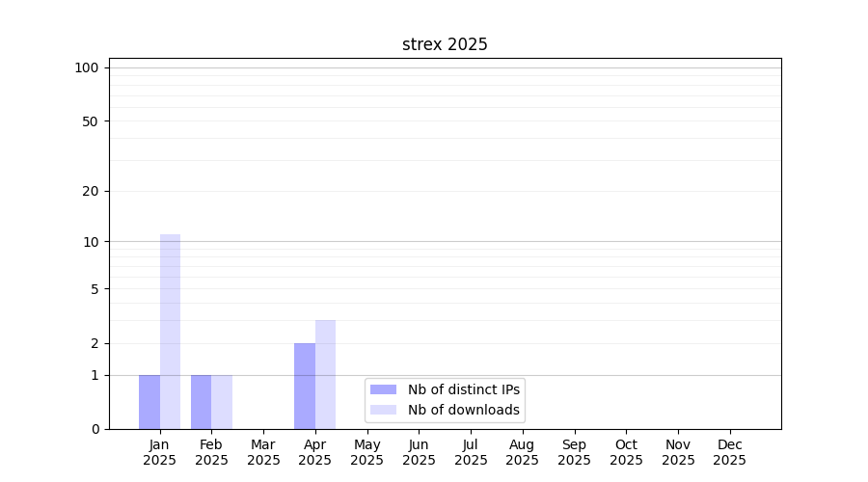Click the tall January downloads bar
The width and height of the screenshot is (868, 482).
tap(170, 332)
